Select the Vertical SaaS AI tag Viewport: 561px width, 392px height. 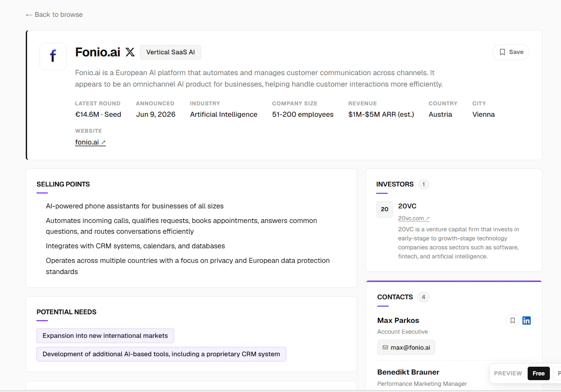click(x=170, y=52)
